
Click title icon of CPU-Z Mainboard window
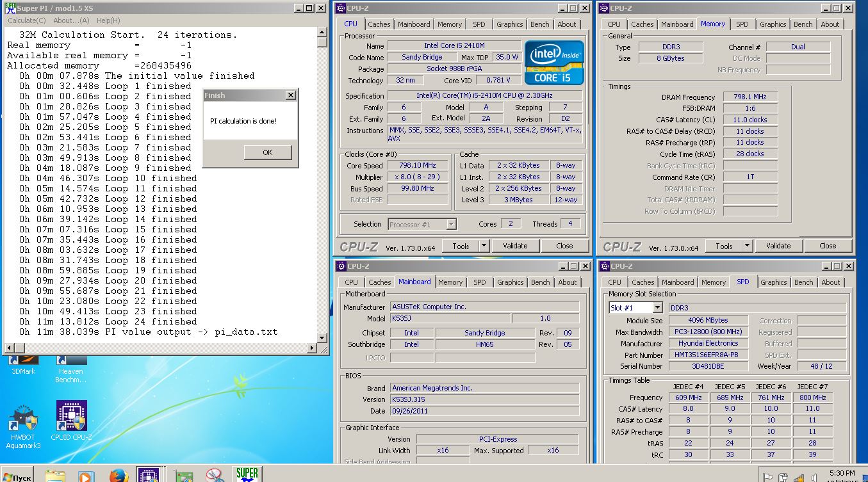click(340, 266)
